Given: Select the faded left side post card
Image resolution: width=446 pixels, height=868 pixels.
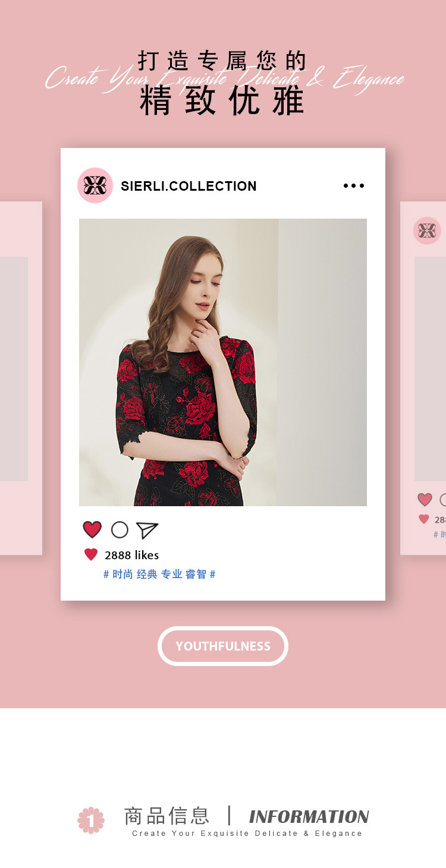Looking at the screenshot, I should pos(21,378).
